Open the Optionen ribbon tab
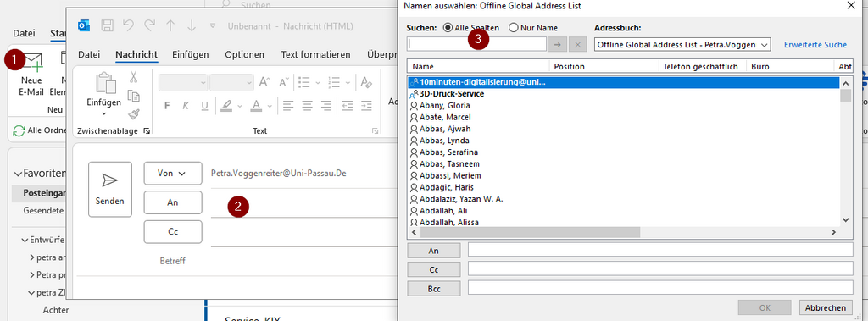Screen dimensions: 868x321 point(245,54)
